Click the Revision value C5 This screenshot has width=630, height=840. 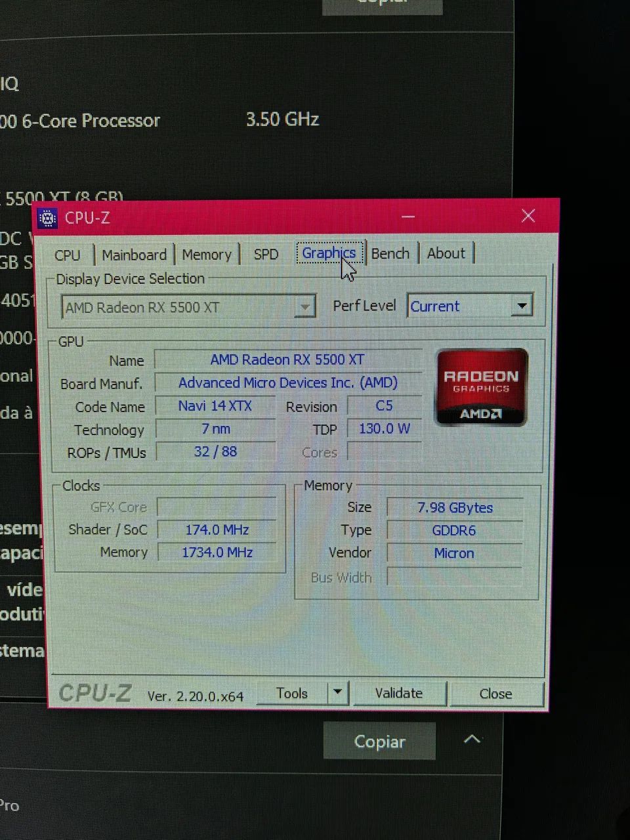(x=384, y=406)
